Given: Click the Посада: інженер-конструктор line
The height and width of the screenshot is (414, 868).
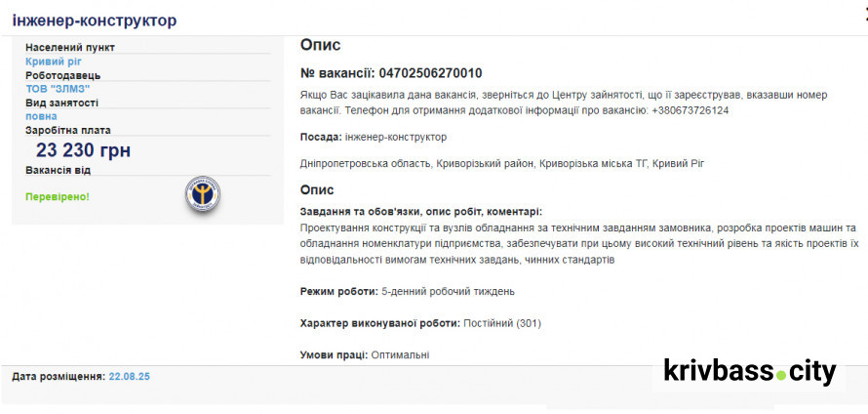Looking at the screenshot, I should [x=374, y=137].
